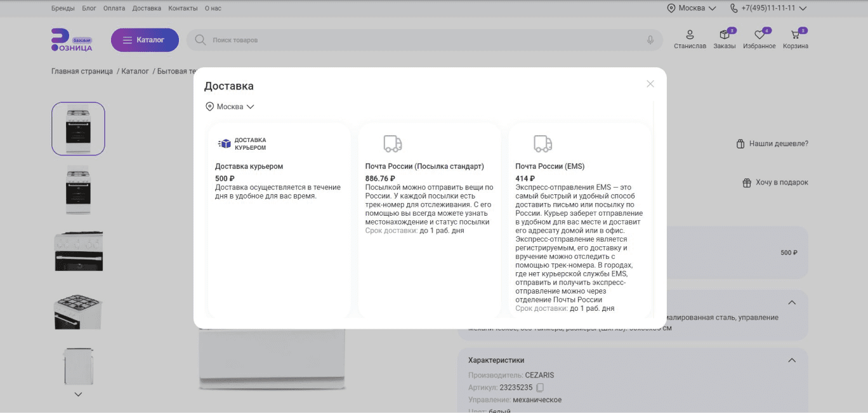The height and width of the screenshot is (413, 868).
Task: Open О нас link in top bar
Action: click(213, 8)
